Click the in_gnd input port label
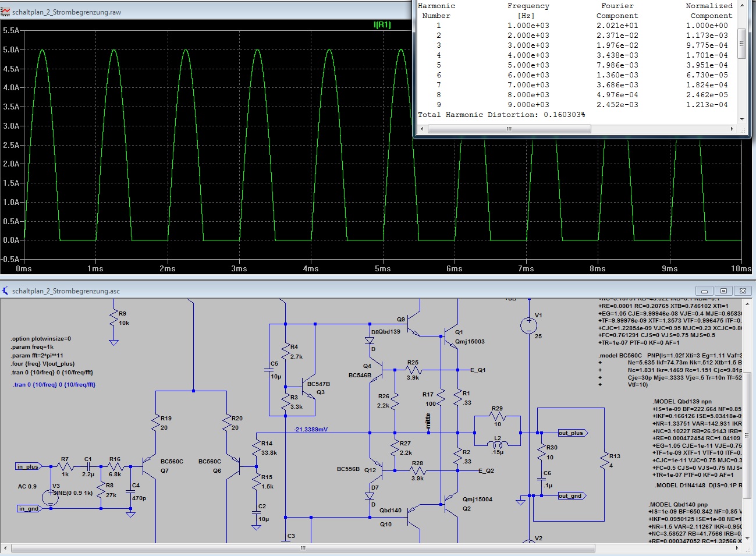The width and height of the screenshot is (756, 556). click(x=29, y=508)
